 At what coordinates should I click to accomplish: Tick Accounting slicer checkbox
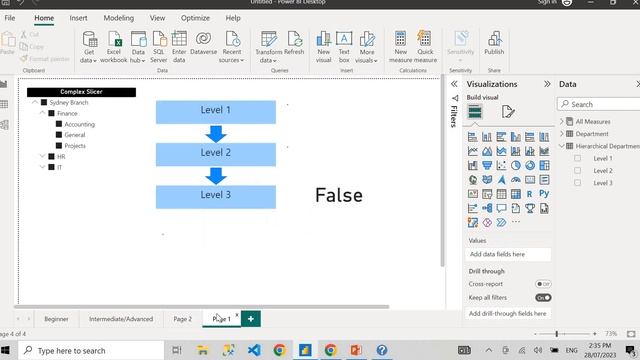59,124
